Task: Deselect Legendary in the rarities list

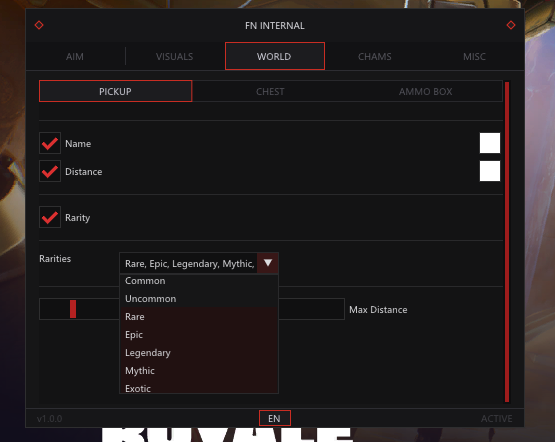Action: 199,353
